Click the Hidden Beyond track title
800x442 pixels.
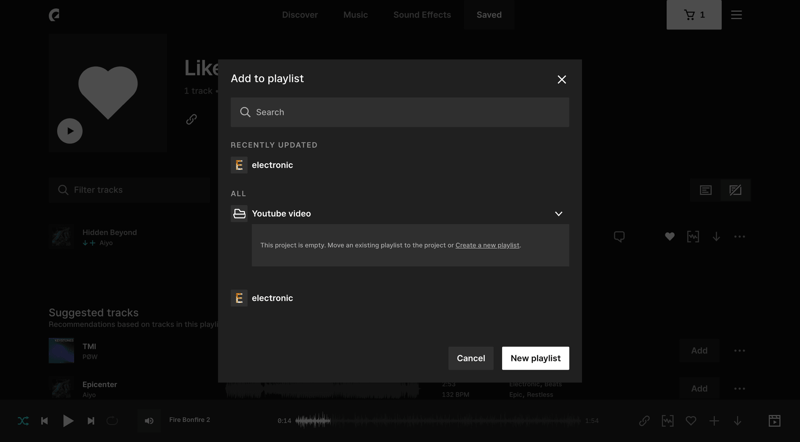(x=110, y=232)
